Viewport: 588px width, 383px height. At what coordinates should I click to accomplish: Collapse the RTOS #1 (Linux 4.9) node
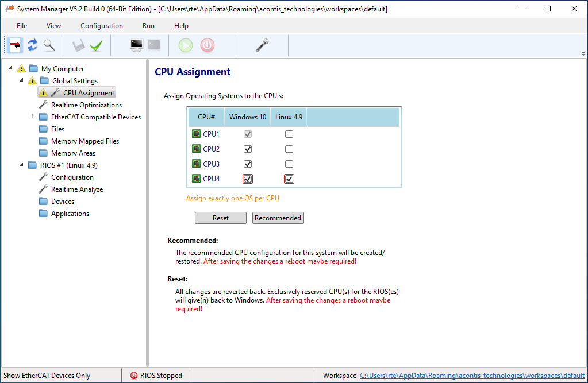point(21,165)
